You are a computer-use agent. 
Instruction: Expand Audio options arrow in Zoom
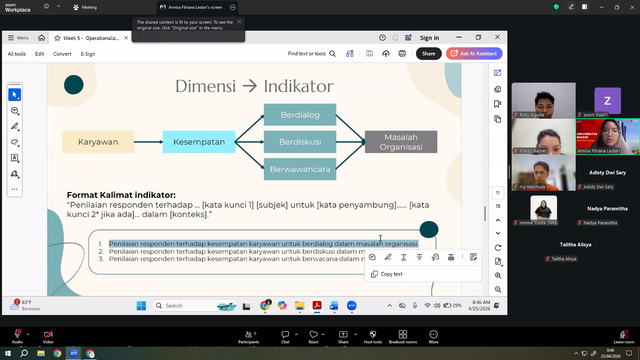click(28, 334)
